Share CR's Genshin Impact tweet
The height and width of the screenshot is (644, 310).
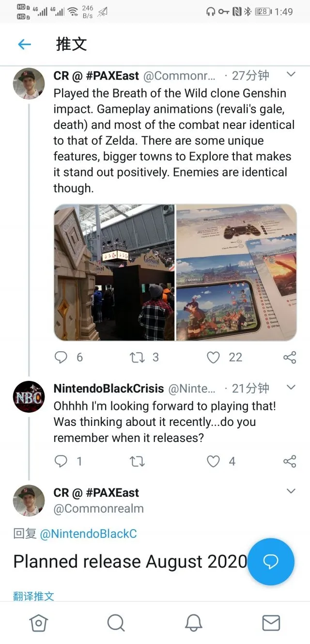point(289,357)
